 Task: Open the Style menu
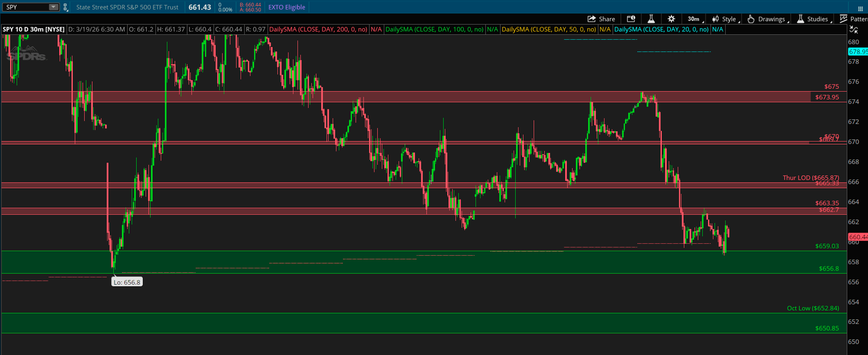(726, 19)
